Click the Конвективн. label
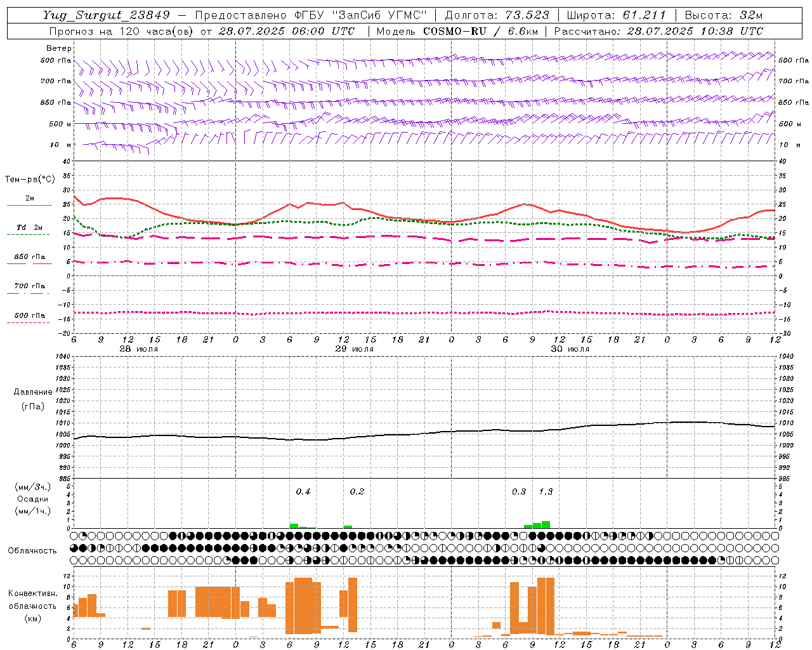Image resolution: width=812 pixels, height=650 pixels. coord(32,594)
